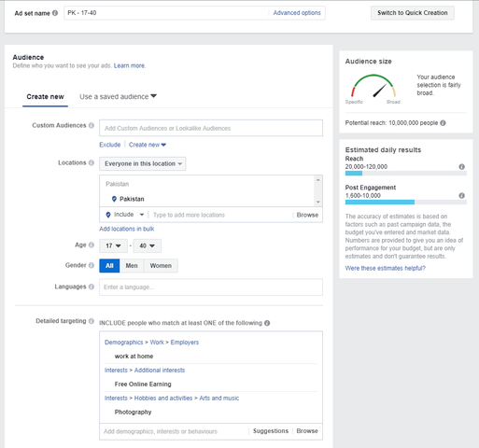
Task: Click info icon beside Custom Audiences label
Action: [x=92, y=125]
